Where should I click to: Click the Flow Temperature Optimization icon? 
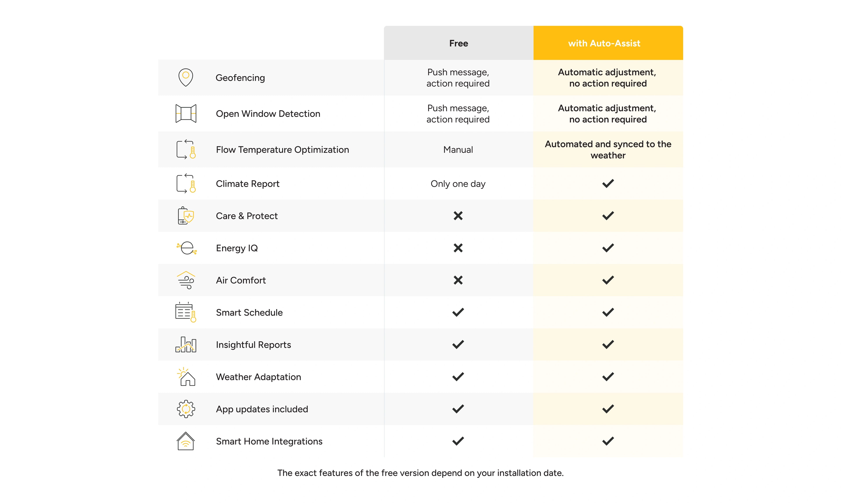click(186, 149)
